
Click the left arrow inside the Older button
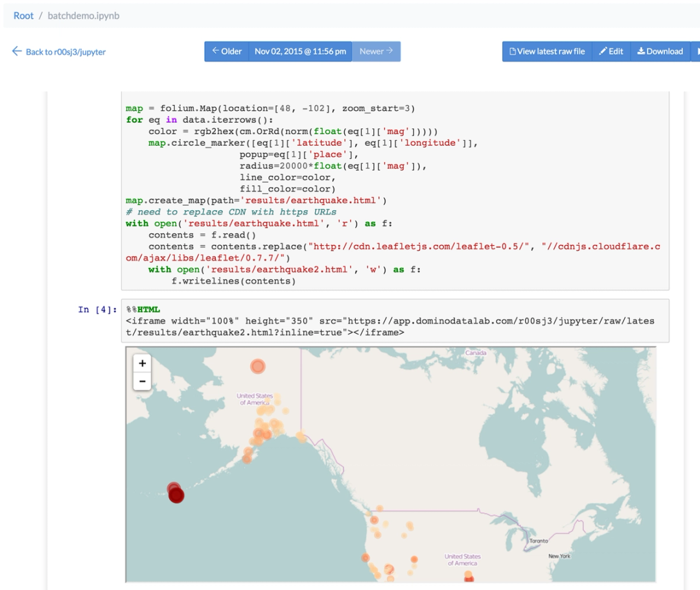coord(215,51)
